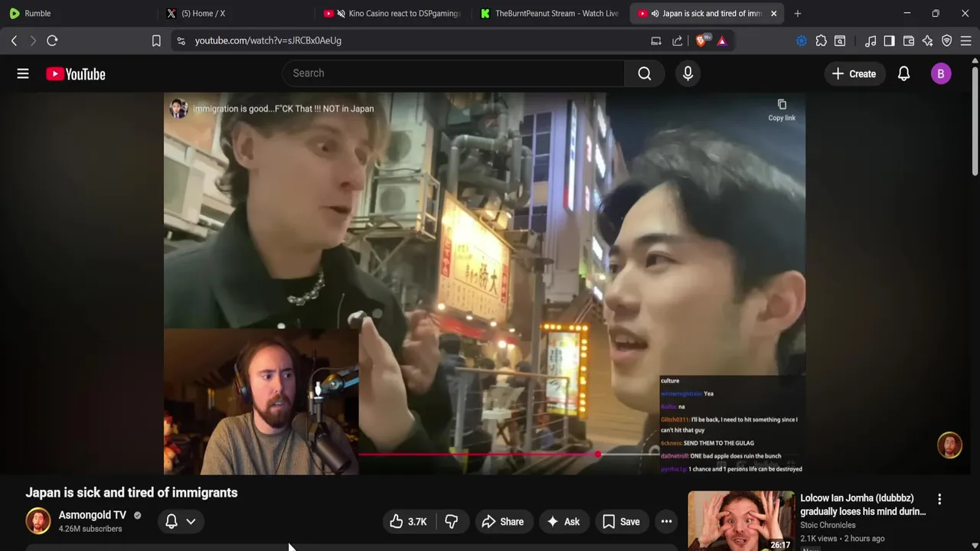The height and width of the screenshot is (551, 980).
Task: Open the YouTube guide hamburger menu
Action: 23,73
